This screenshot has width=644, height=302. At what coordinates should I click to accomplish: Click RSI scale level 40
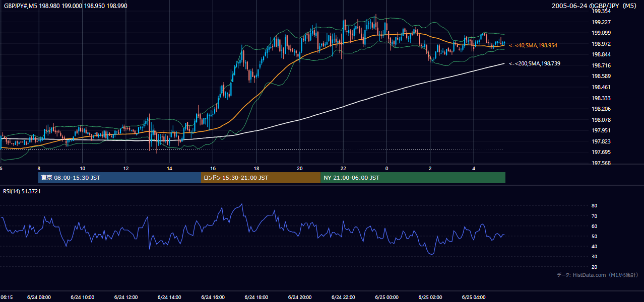[x=594, y=246]
